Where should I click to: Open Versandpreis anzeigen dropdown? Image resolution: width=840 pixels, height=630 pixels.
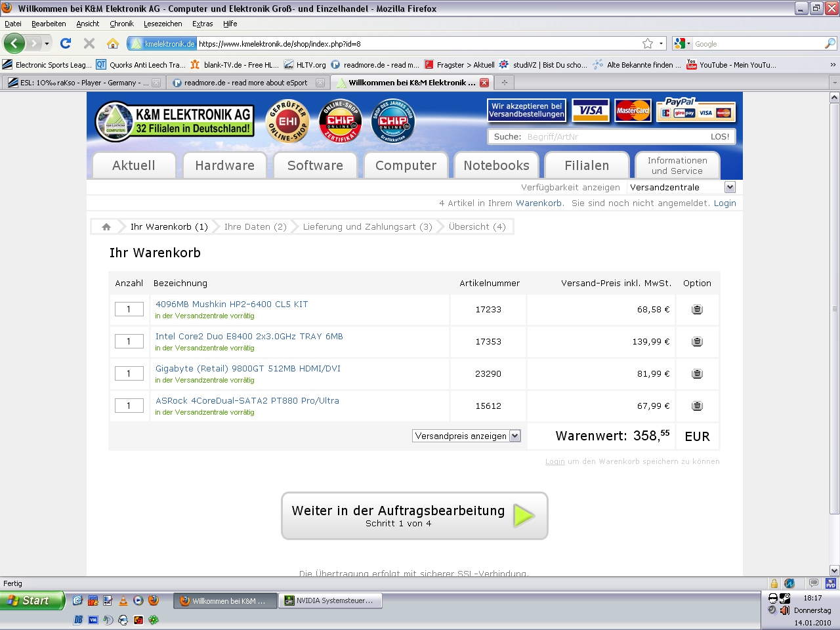(x=467, y=436)
